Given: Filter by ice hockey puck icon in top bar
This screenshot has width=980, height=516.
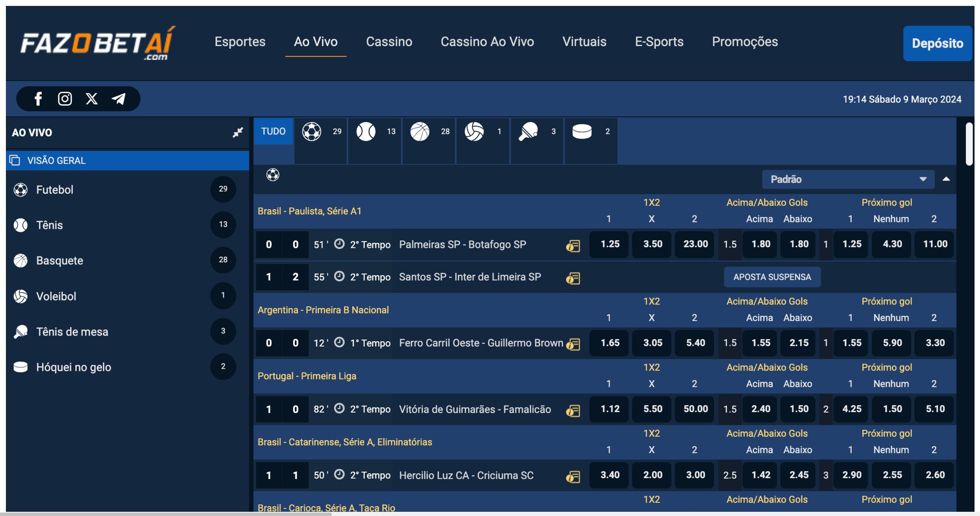Looking at the screenshot, I should click(582, 131).
